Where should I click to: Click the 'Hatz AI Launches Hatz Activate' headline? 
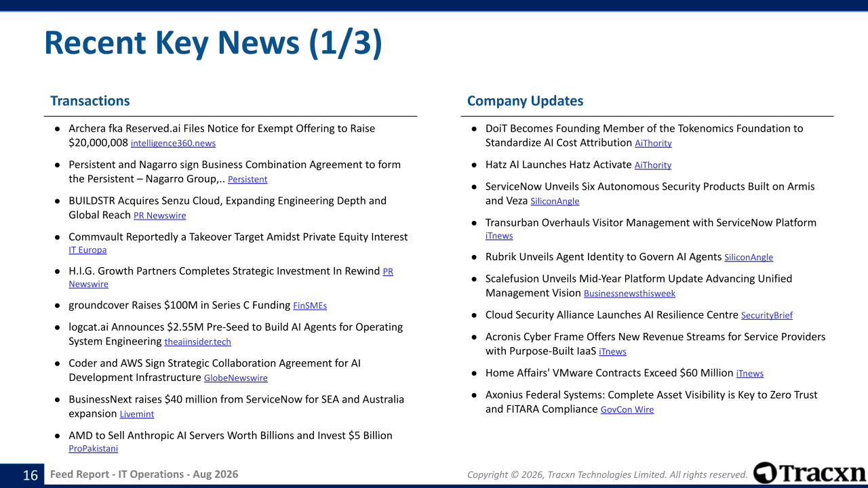(x=559, y=165)
